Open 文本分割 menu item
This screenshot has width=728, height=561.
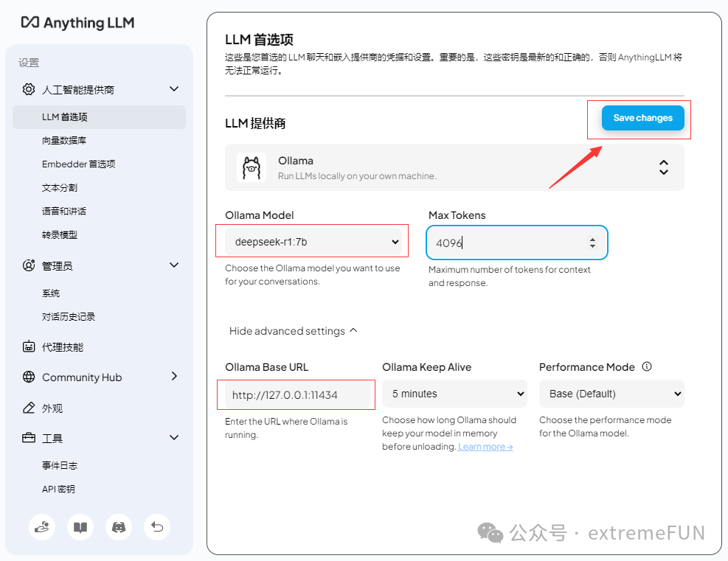tap(60, 187)
